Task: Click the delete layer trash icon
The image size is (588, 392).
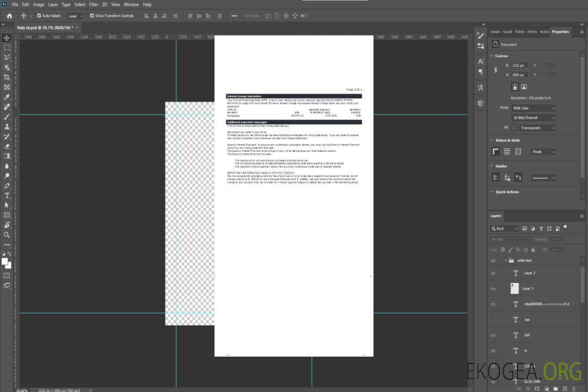Action: (574, 389)
